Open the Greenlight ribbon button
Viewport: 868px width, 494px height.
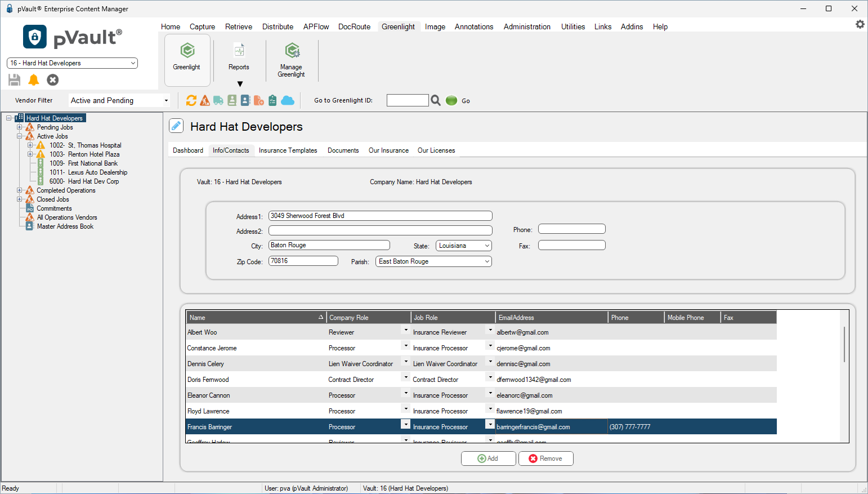187,60
